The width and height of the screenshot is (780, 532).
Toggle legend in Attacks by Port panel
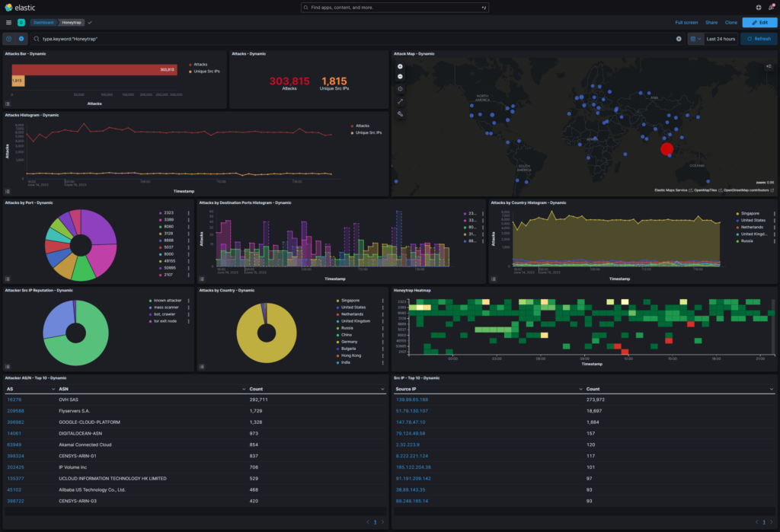click(8, 279)
